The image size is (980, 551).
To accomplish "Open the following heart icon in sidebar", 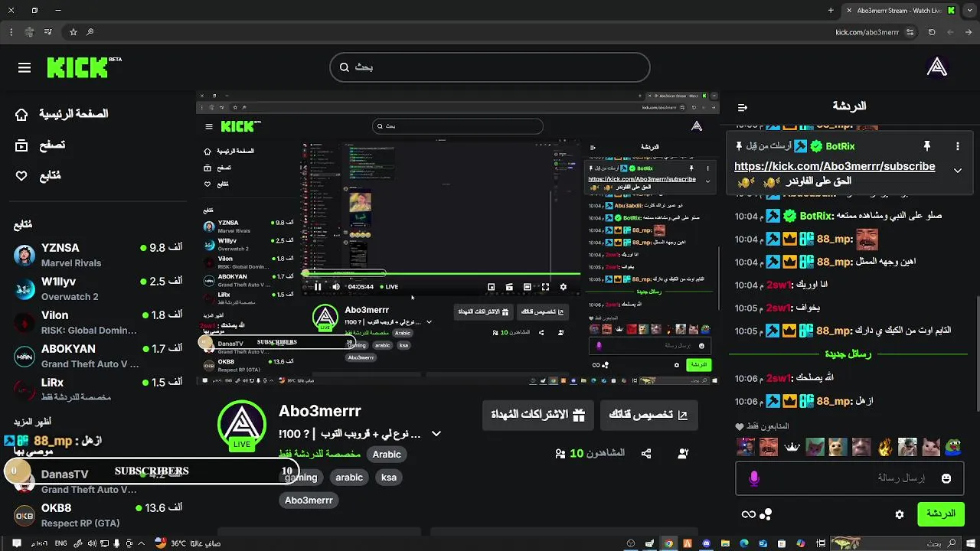I will [x=21, y=175].
